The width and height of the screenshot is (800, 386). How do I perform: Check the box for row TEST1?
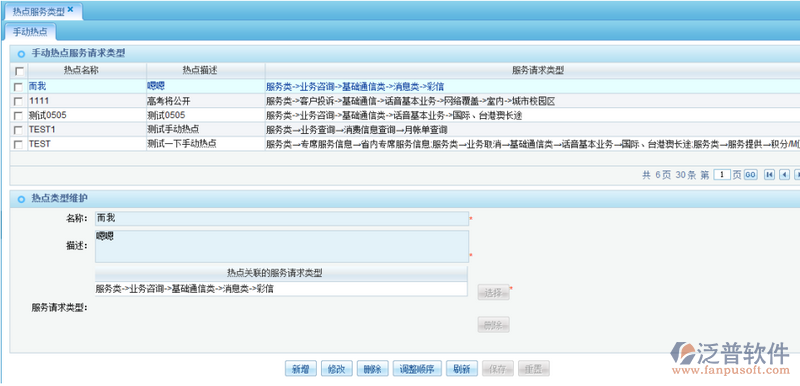[x=19, y=130]
